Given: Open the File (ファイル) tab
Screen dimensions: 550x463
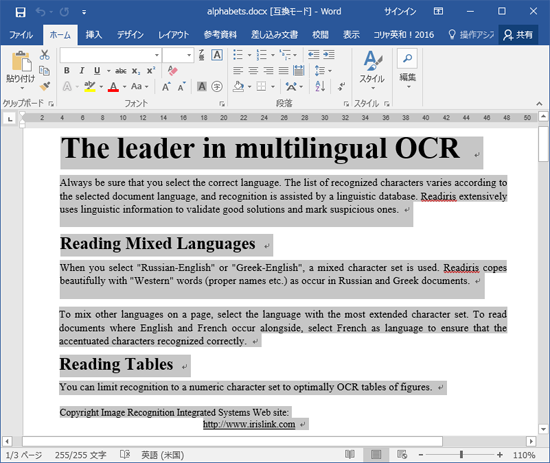Looking at the screenshot, I should pyautogui.click(x=21, y=35).
